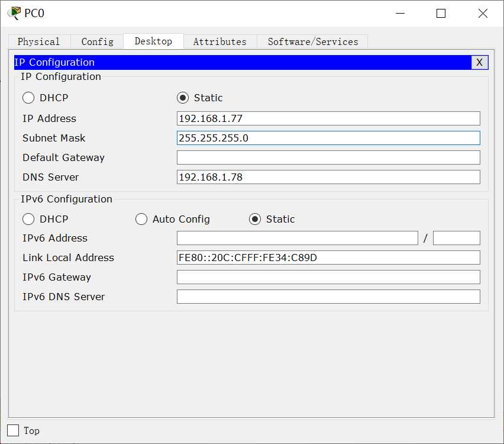Open the Config tab

click(x=97, y=41)
